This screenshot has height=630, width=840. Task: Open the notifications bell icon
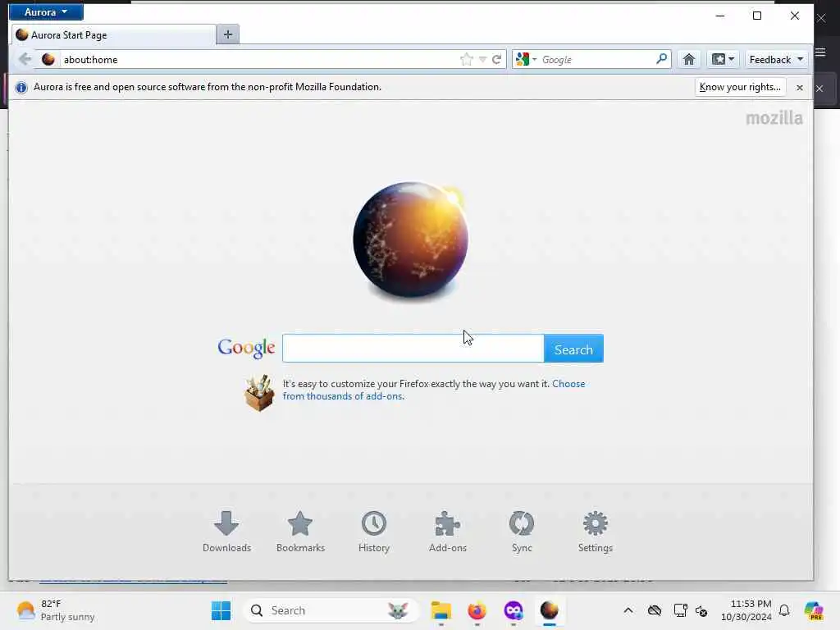coord(784,610)
